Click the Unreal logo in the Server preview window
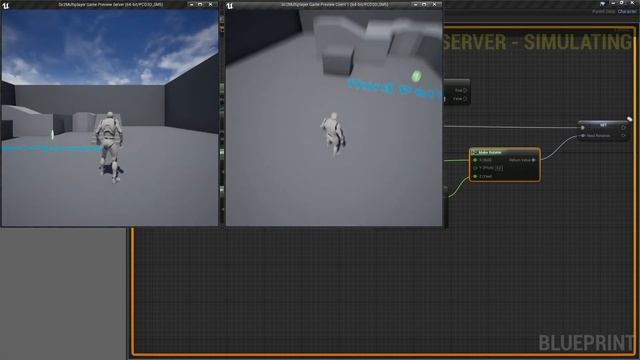 click(5, 5)
